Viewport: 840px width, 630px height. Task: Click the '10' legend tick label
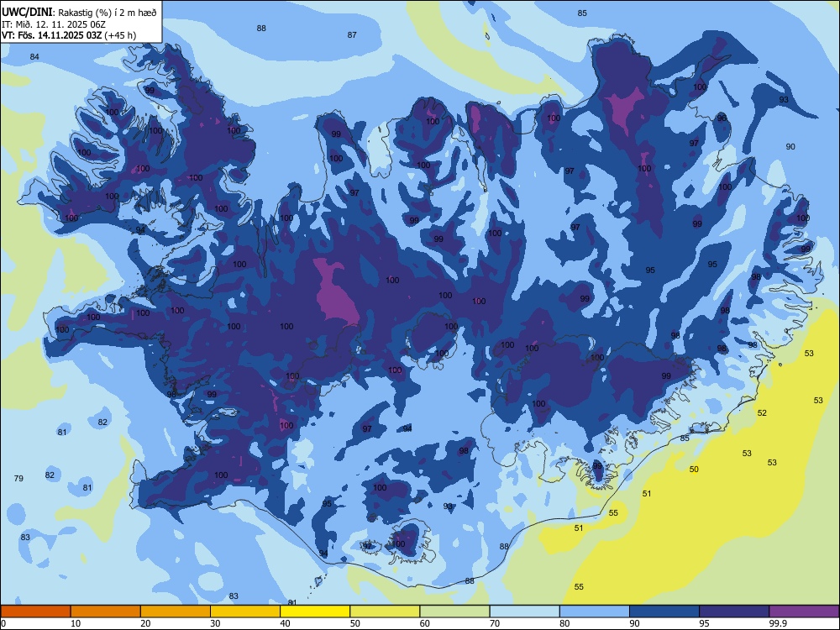coord(76,623)
